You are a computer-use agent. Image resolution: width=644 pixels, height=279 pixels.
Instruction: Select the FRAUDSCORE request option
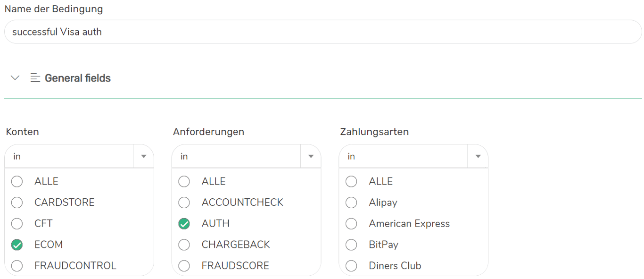(x=184, y=266)
